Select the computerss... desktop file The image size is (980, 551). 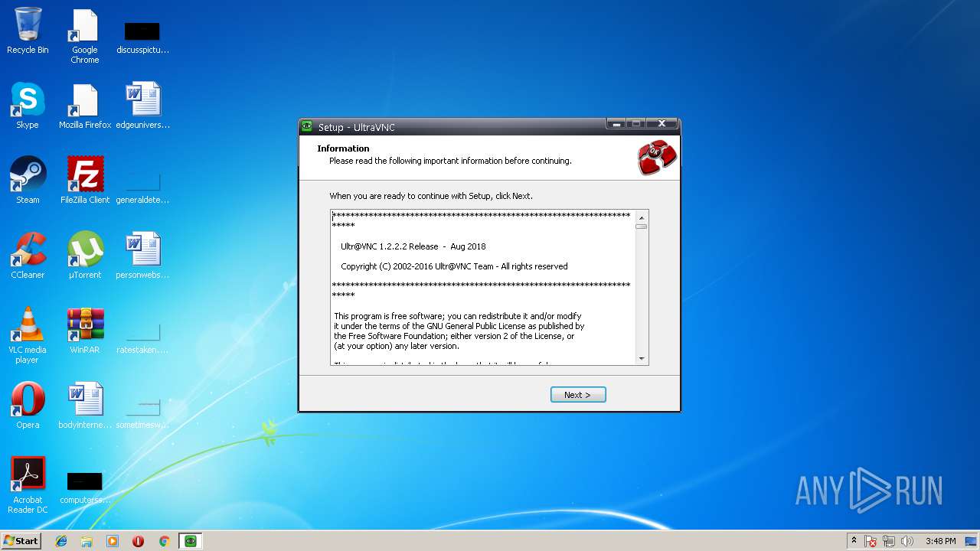(x=85, y=487)
